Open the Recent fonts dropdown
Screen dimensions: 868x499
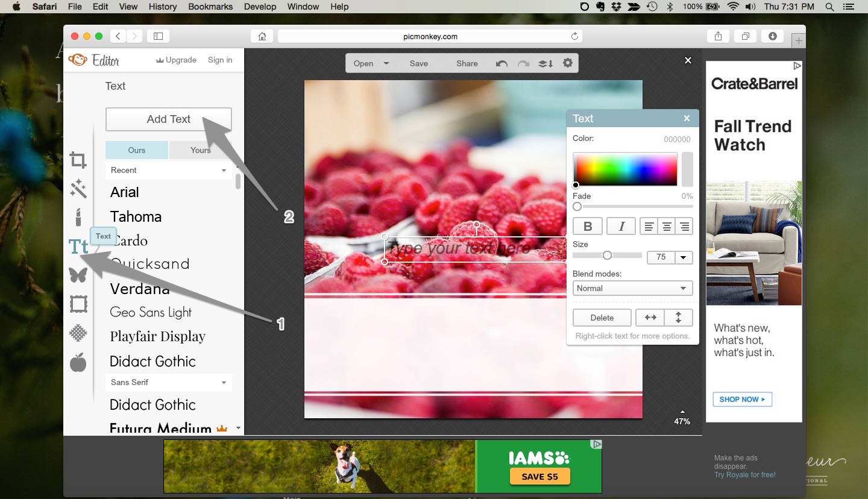click(169, 171)
